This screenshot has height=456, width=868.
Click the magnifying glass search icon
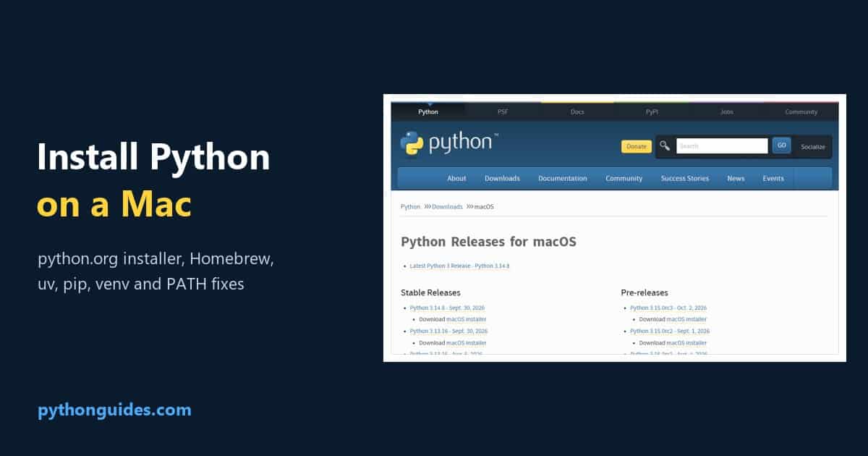point(665,146)
